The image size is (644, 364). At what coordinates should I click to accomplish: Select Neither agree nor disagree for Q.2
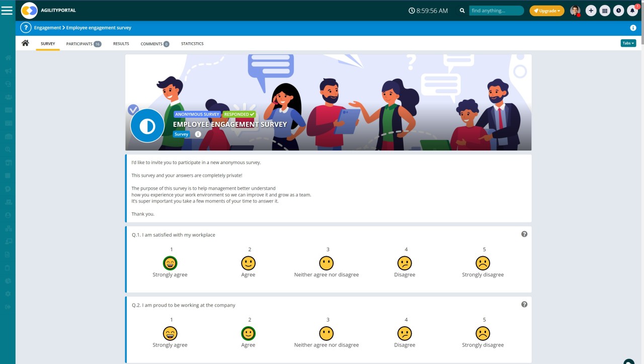click(x=327, y=333)
